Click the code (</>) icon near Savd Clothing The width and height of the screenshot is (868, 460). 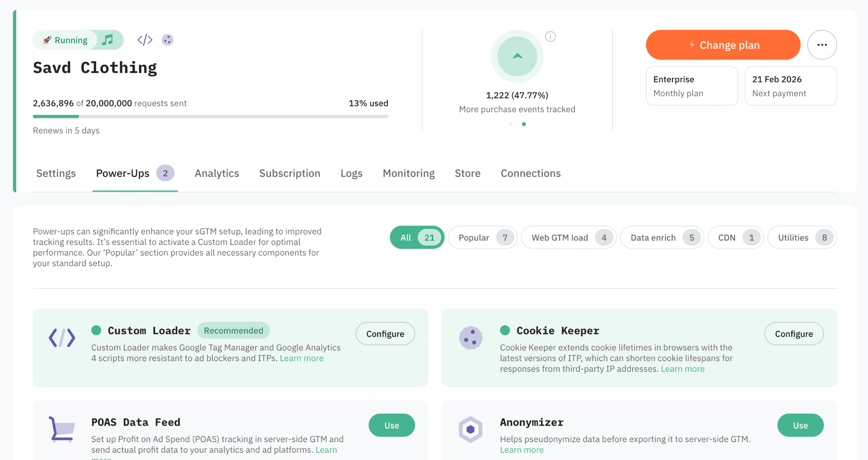click(x=144, y=39)
